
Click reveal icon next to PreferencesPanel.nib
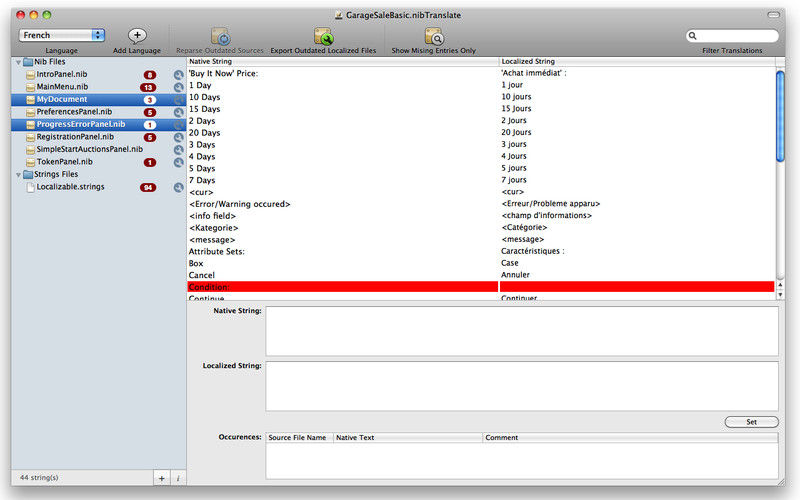point(179,112)
